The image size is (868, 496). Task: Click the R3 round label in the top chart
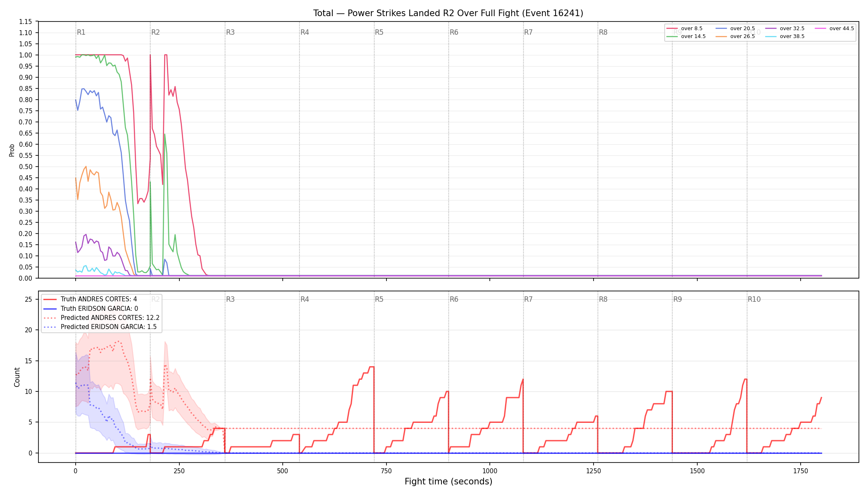click(x=230, y=32)
